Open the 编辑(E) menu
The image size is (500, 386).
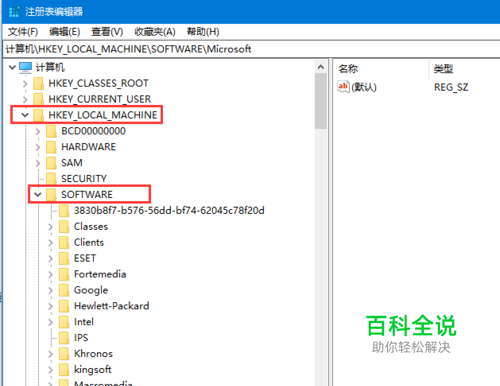(64, 32)
